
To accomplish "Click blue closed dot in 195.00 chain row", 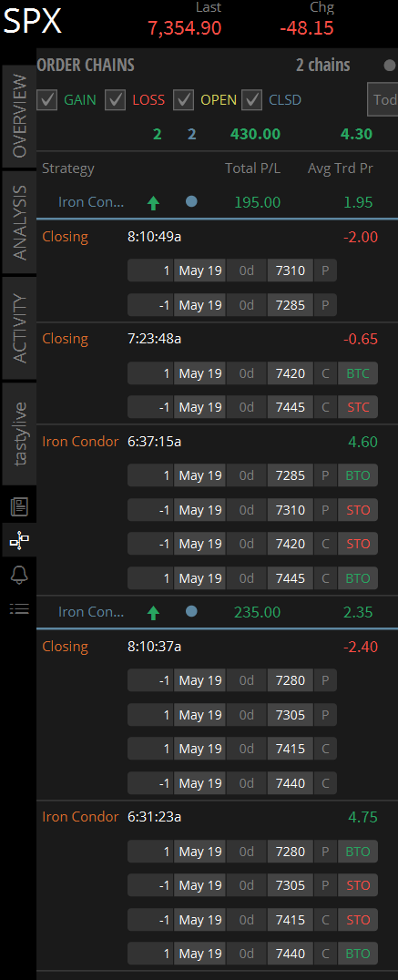I will click(x=192, y=201).
